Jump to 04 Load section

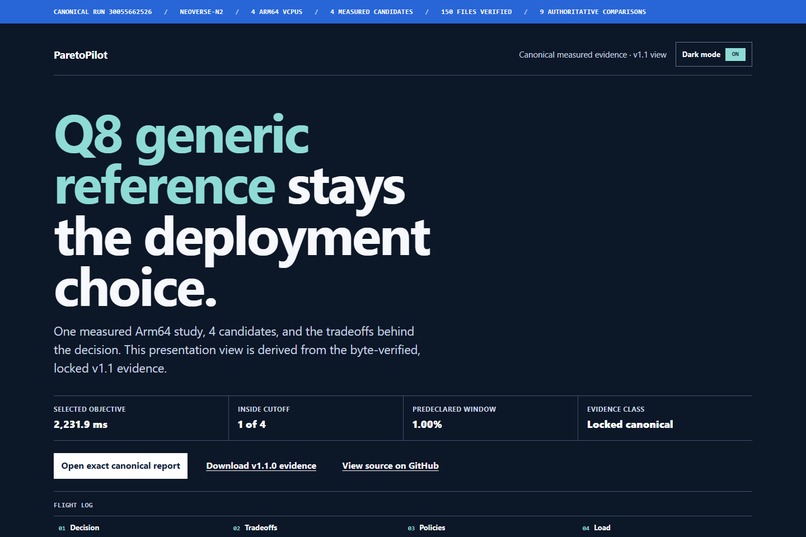click(596, 528)
